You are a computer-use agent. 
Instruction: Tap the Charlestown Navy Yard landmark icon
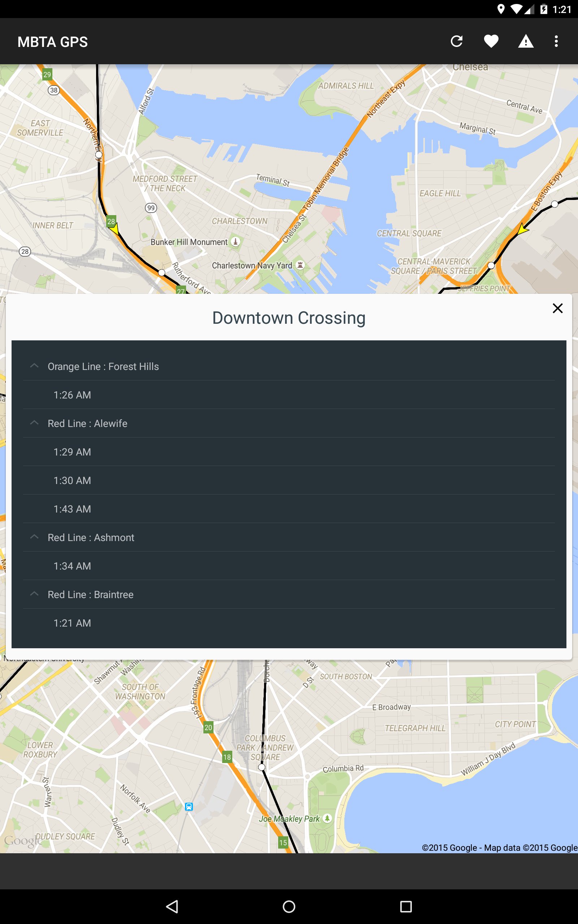[301, 265]
